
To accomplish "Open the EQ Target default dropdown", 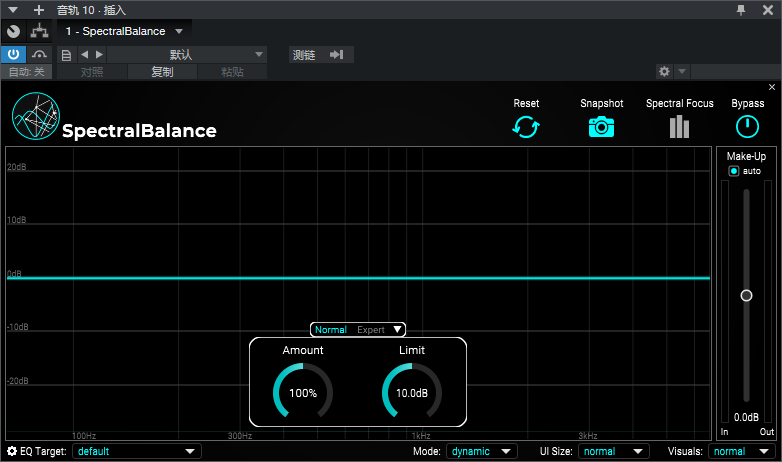I will click(x=137, y=451).
